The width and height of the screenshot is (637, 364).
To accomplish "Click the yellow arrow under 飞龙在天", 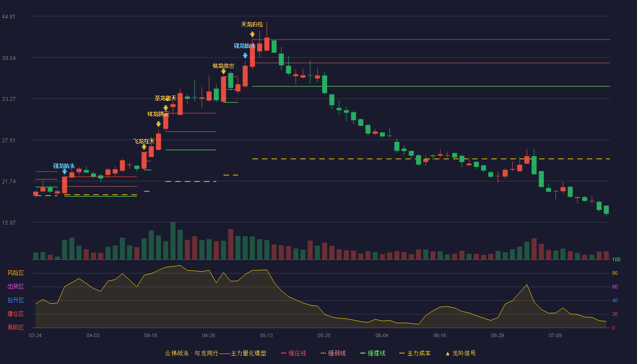I will (x=144, y=147).
